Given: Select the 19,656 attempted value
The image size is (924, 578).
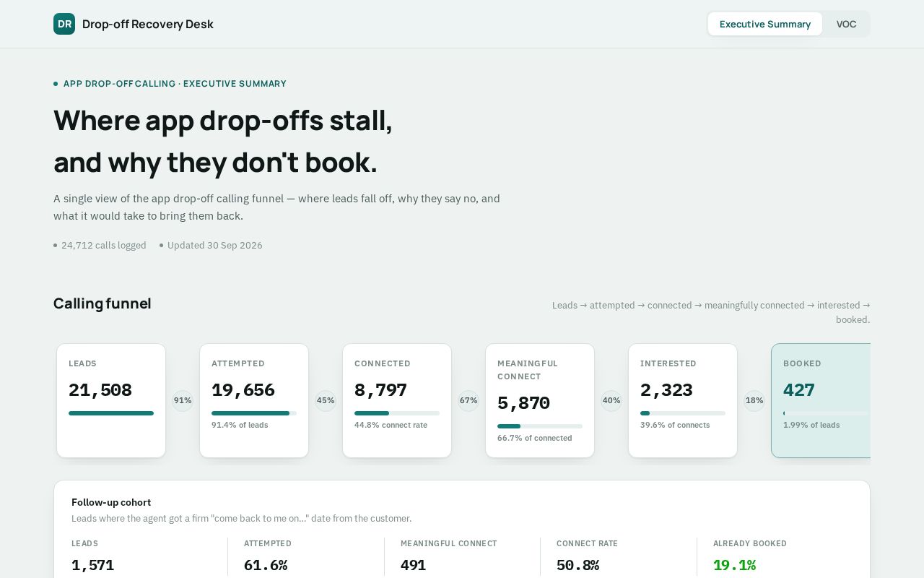Looking at the screenshot, I should pos(243,390).
